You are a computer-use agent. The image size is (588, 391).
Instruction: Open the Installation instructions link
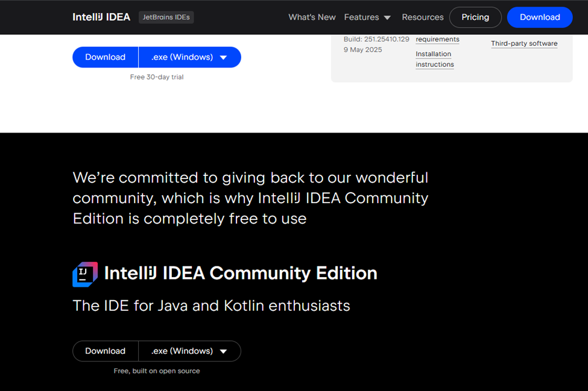[x=434, y=59]
